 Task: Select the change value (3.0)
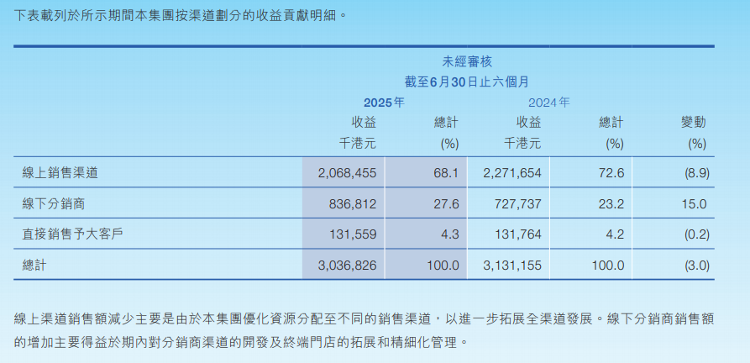[696, 265]
